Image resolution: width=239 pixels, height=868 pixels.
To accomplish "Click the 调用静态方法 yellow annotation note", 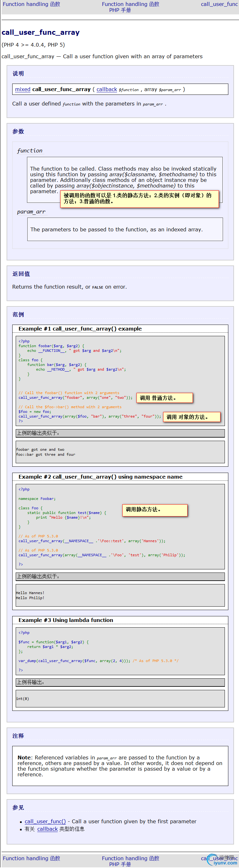I will pyautogui.click(x=155, y=510).
